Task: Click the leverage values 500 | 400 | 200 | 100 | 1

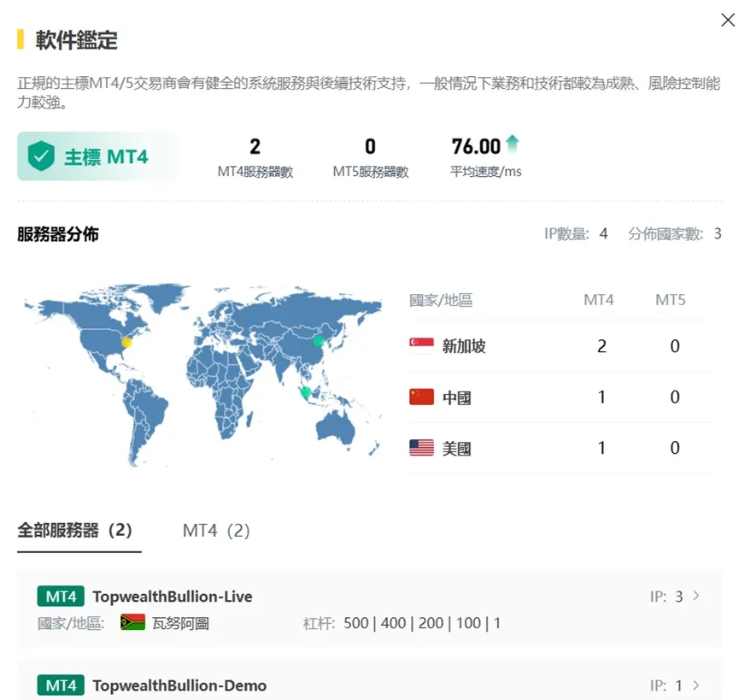Action: [422, 623]
